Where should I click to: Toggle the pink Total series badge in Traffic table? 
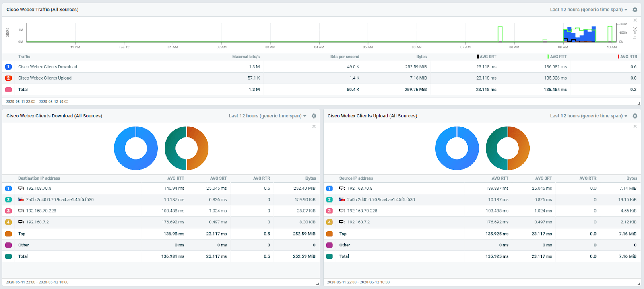[x=8, y=90]
